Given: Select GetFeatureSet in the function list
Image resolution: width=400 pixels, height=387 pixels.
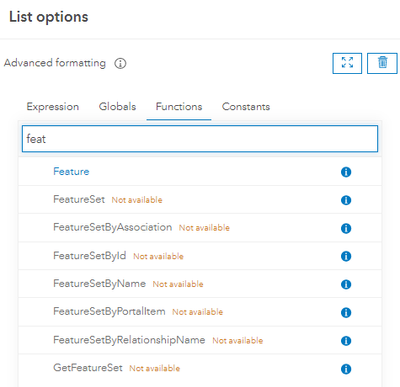Looking at the screenshot, I should [x=200, y=368].
